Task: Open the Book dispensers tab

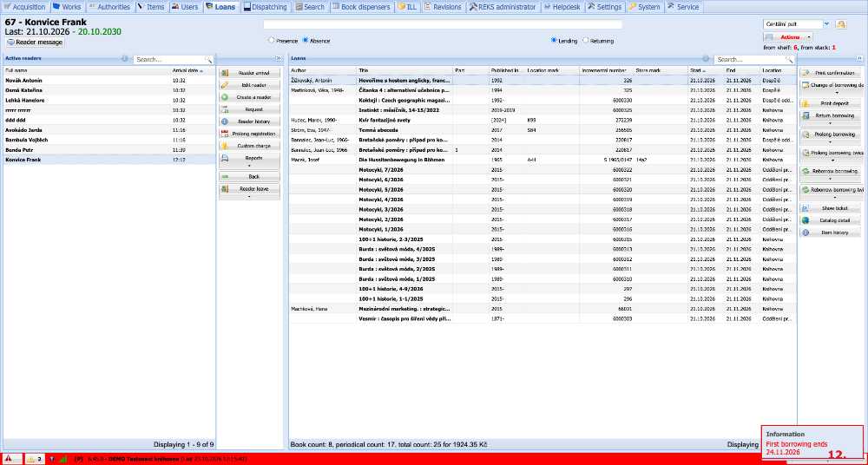Action: pyautogui.click(x=362, y=7)
